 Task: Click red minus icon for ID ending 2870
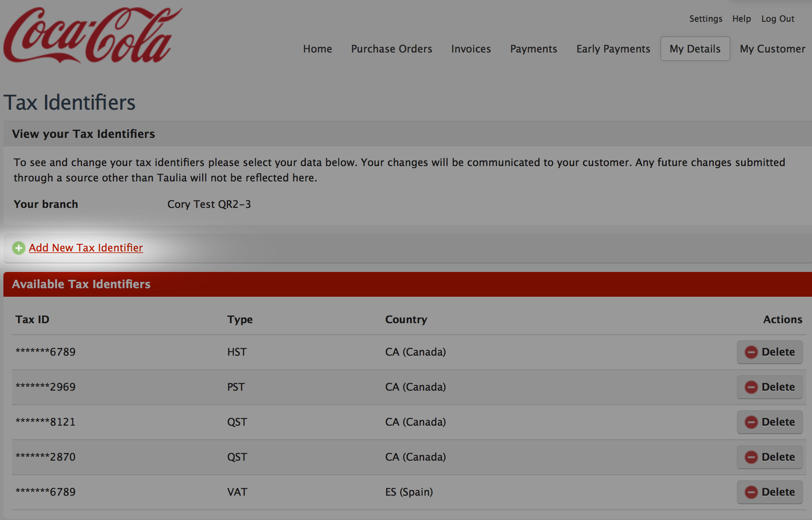tap(751, 457)
